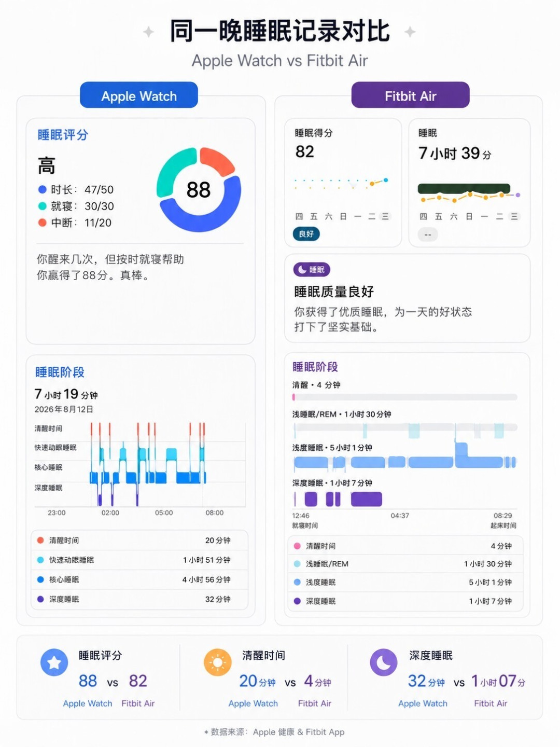560x747 pixels.
Task: Click the Apple Watch 清醒时间 20分钟 row
Action: click(139, 541)
